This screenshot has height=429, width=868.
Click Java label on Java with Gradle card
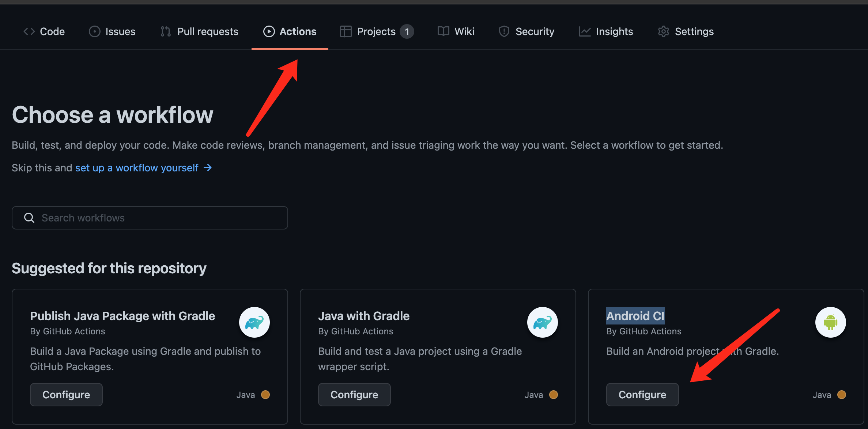[534, 395]
